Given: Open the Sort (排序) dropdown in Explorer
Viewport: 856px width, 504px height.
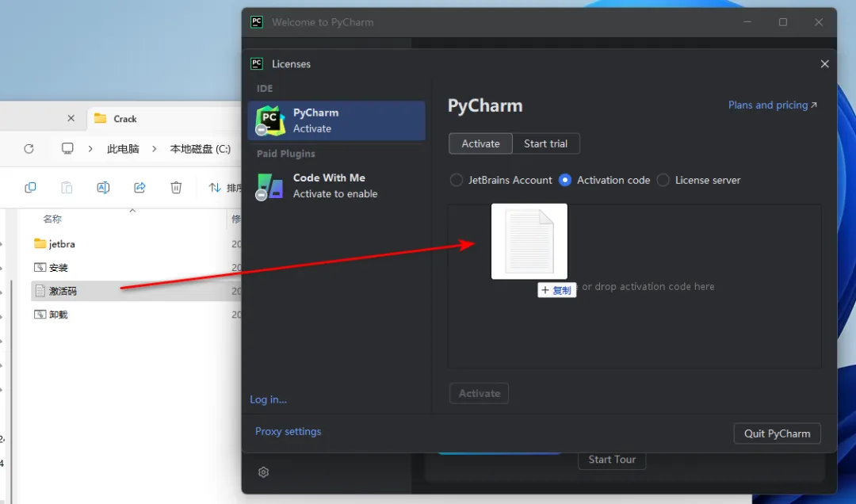Looking at the screenshot, I should pos(225,188).
